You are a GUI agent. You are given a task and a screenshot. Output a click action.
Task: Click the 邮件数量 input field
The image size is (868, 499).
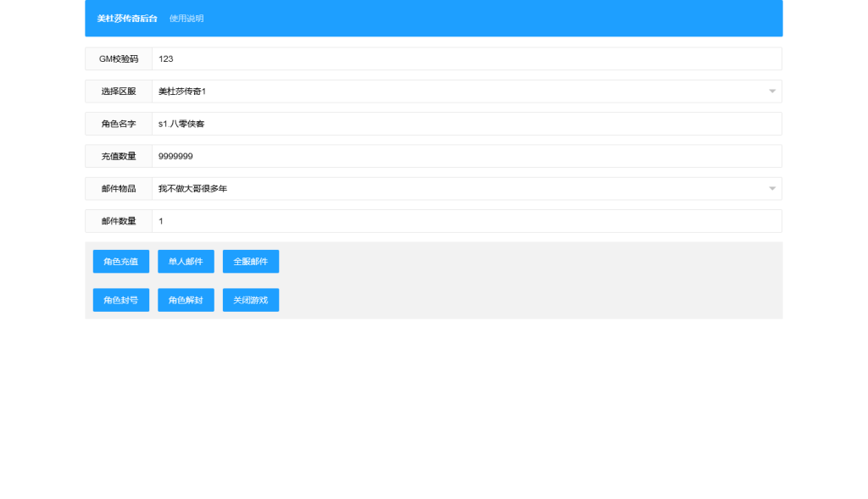(466, 221)
